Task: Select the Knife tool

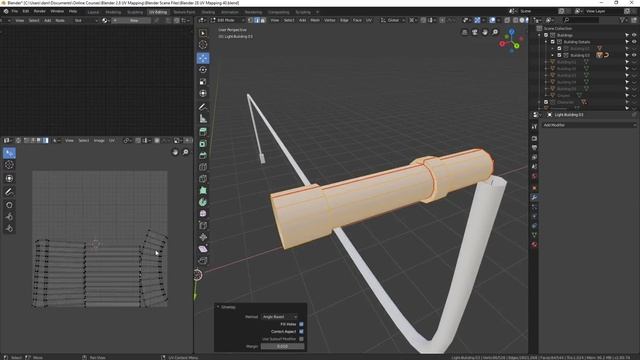Action: (x=203, y=179)
